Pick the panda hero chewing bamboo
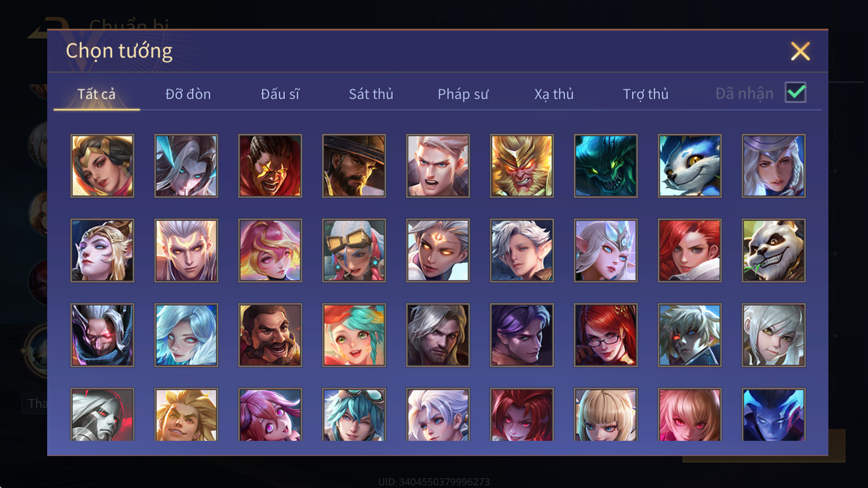868x488 pixels. (x=774, y=251)
